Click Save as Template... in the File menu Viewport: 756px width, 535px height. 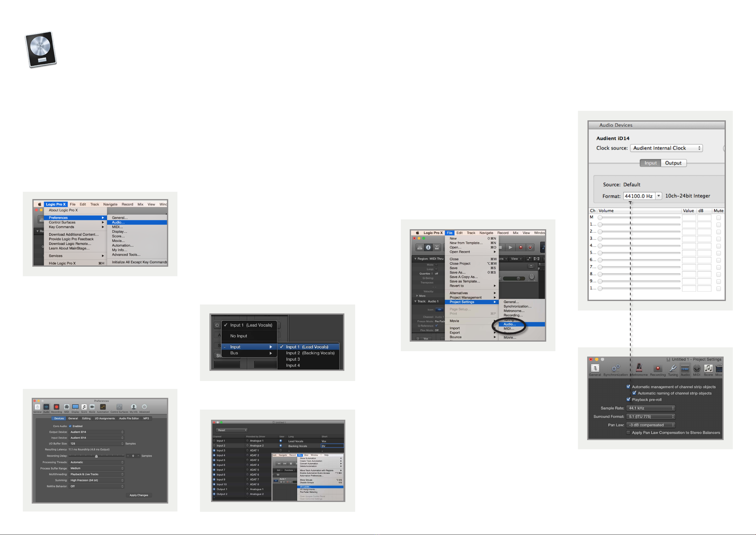[x=472, y=281]
